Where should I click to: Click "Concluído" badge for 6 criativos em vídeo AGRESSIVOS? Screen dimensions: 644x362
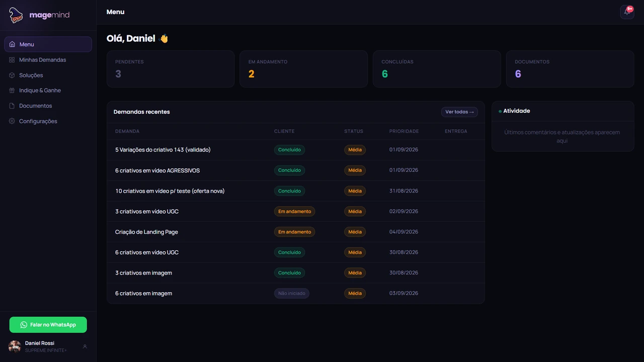pos(289,170)
